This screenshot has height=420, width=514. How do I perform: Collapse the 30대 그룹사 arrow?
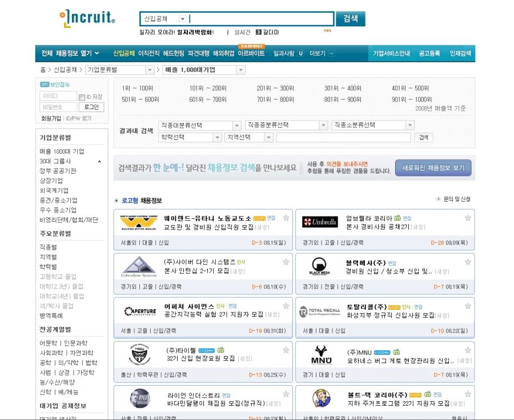point(99,162)
